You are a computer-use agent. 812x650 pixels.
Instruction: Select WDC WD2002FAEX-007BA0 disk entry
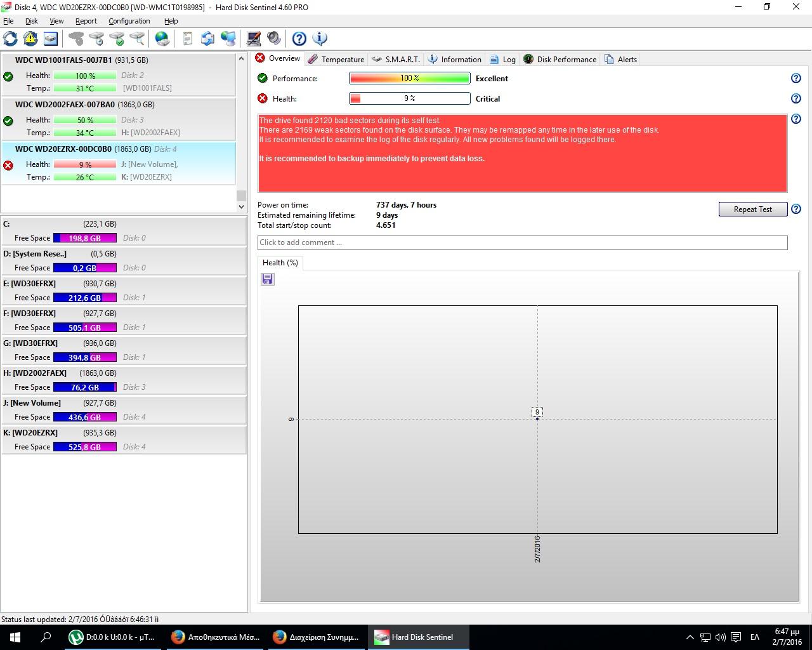point(118,119)
